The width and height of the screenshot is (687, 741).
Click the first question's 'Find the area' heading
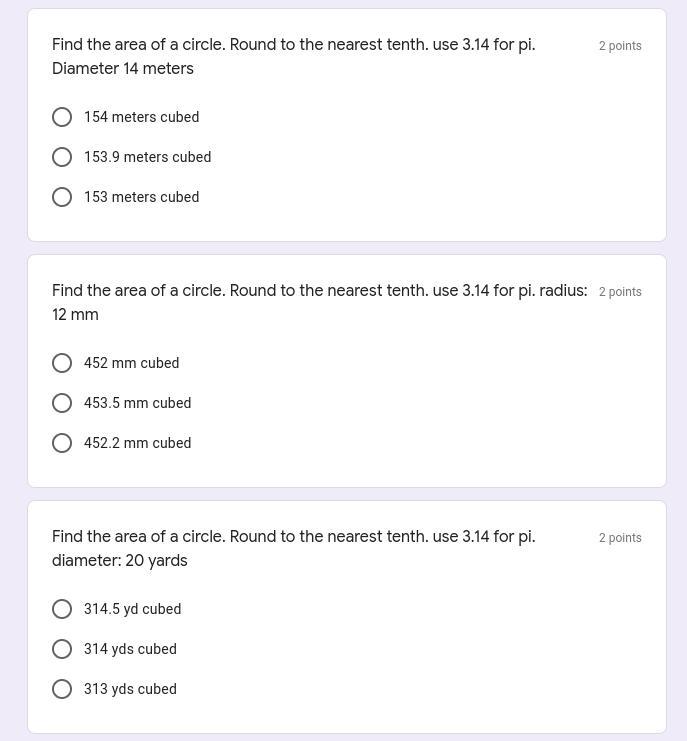tap(293, 45)
